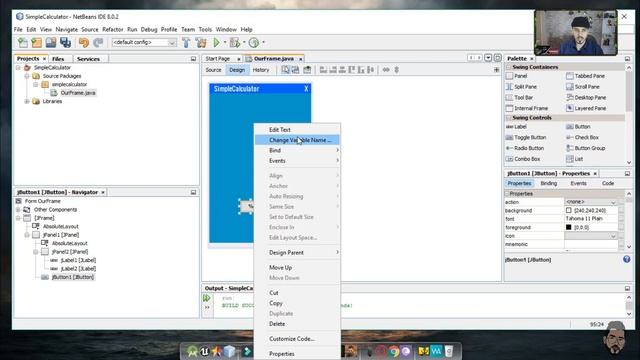Open Android Studio icon in dock

coord(192,351)
